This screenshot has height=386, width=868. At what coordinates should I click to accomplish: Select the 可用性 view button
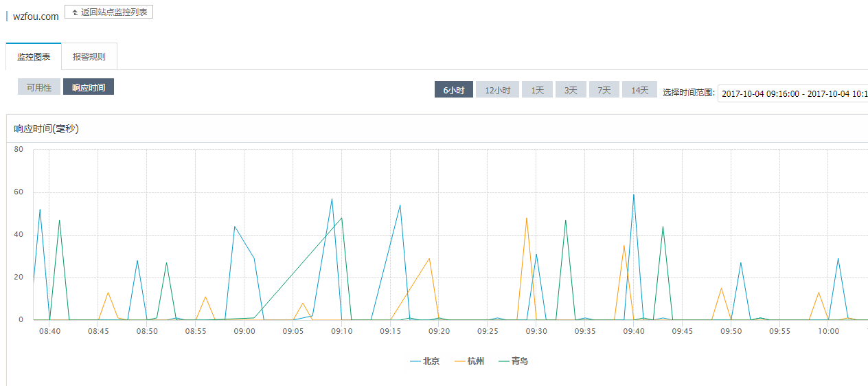[39, 87]
